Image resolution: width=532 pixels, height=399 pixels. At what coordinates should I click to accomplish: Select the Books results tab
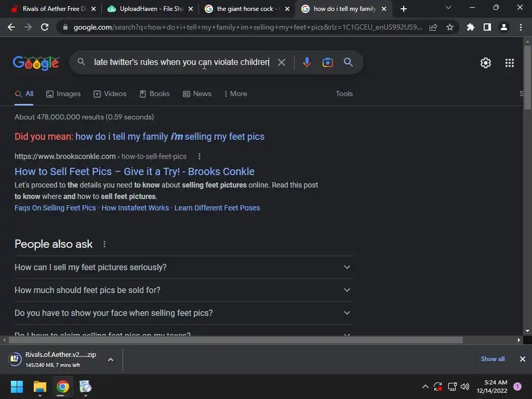(x=155, y=94)
